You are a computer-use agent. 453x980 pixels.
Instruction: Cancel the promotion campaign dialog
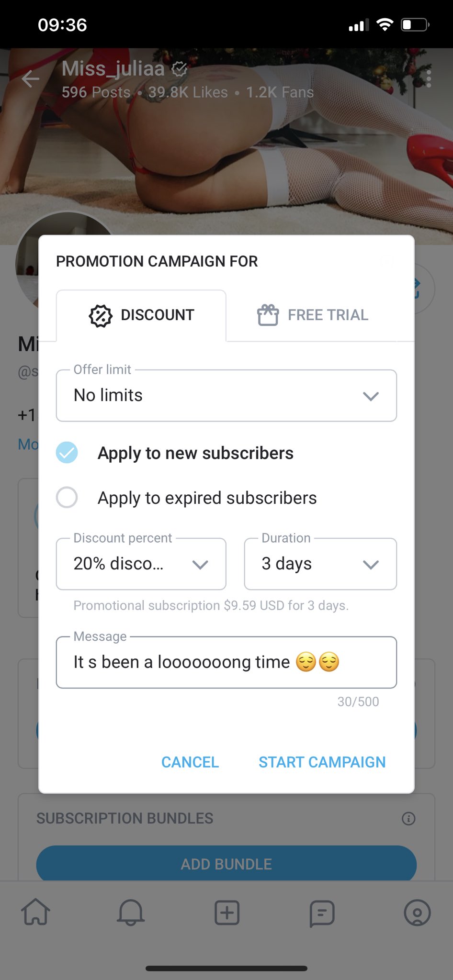pyautogui.click(x=190, y=762)
